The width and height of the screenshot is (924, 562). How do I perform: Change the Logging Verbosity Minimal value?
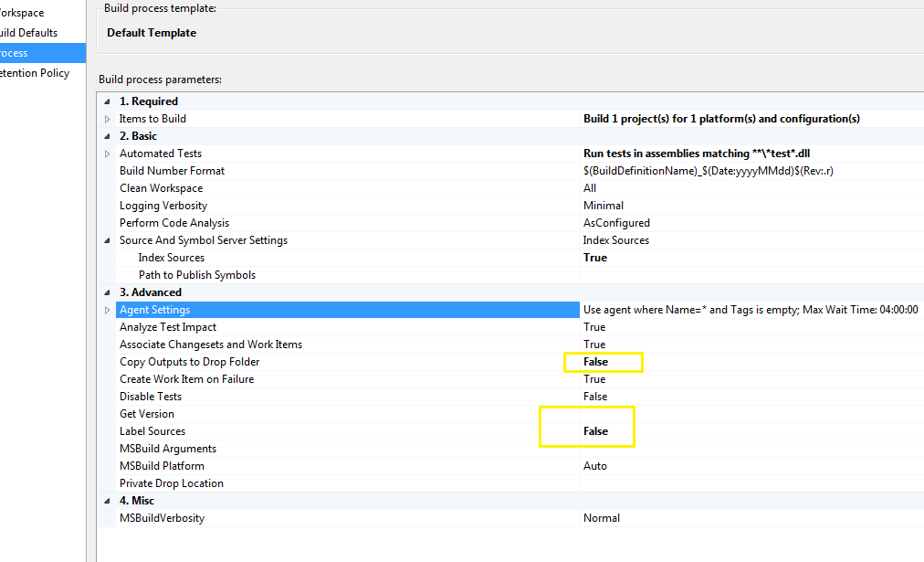pyautogui.click(x=604, y=206)
